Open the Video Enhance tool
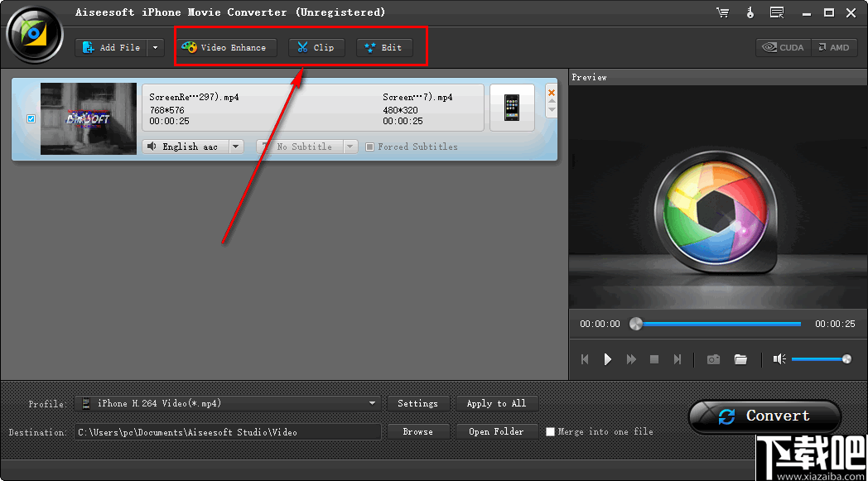The width and height of the screenshot is (868, 481). [x=224, y=47]
